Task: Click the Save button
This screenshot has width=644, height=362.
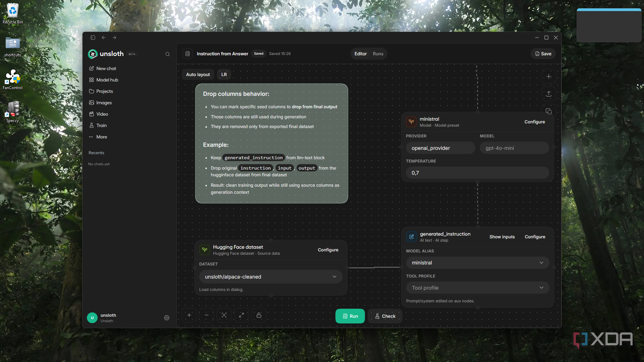Action: 543,54
